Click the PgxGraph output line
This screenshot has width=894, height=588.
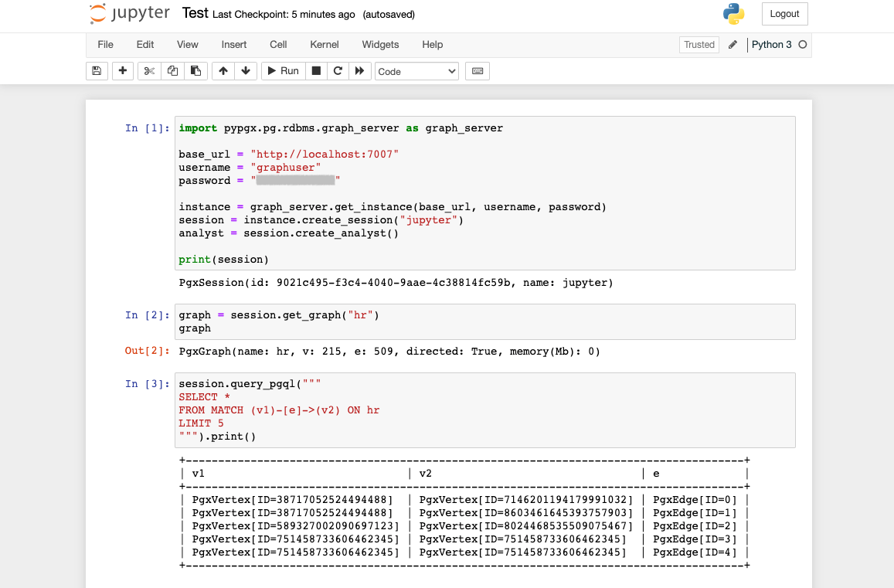point(389,352)
